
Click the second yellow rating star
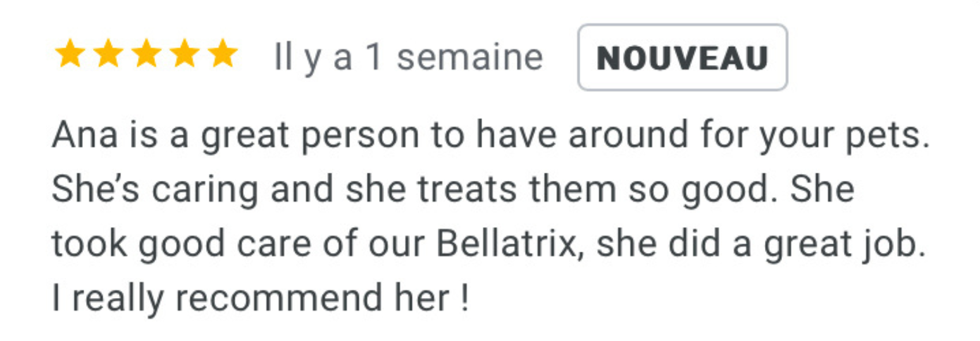108,54
